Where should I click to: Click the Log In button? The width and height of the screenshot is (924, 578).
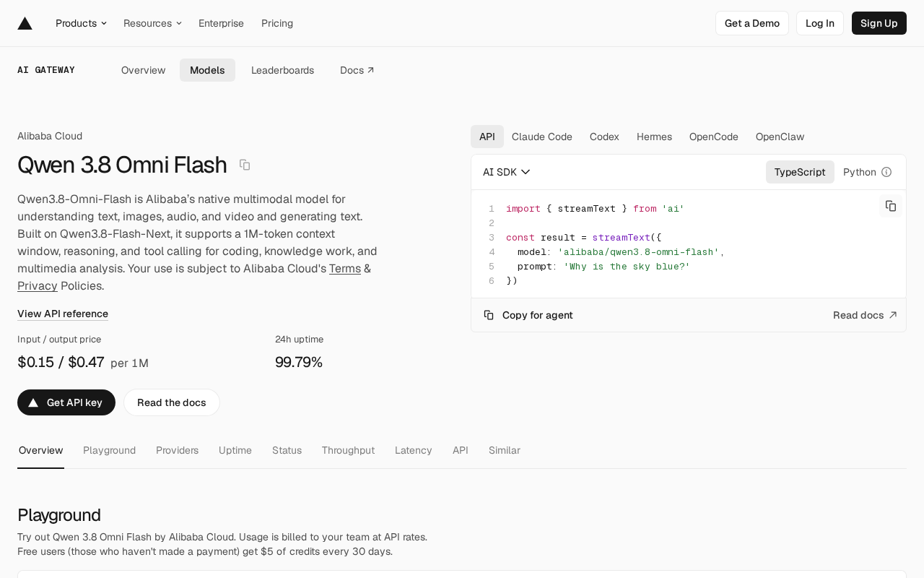(820, 23)
